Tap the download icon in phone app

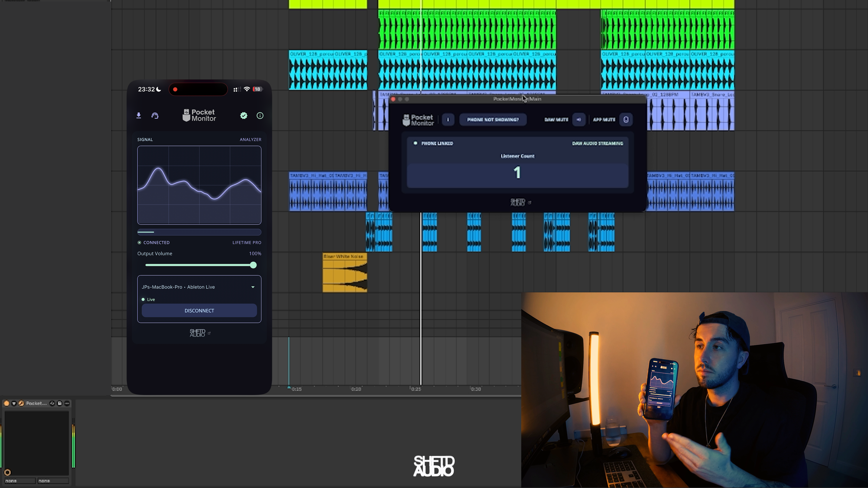139,115
